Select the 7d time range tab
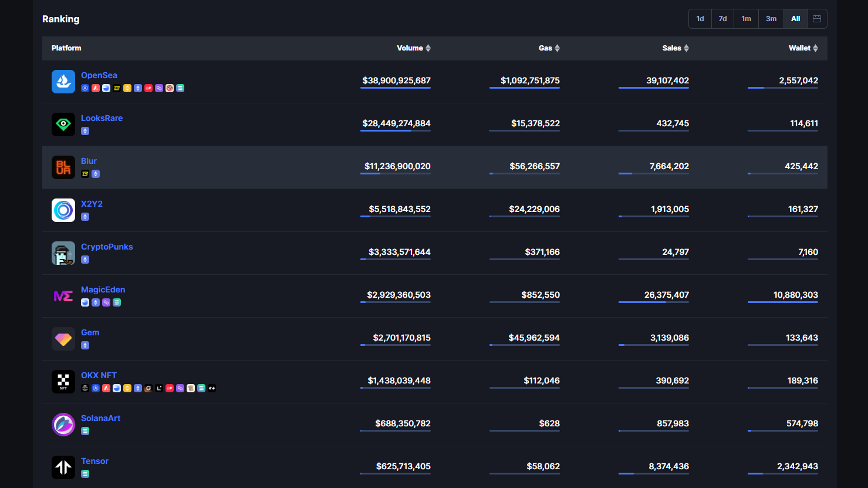The width and height of the screenshot is (868, 488). (x=723, y=19)
